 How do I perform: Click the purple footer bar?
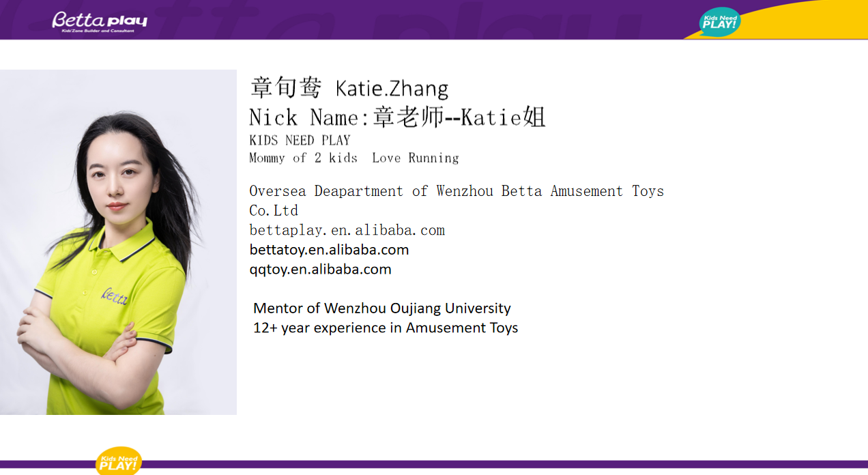pyautogui.click(x=478, y=464)
